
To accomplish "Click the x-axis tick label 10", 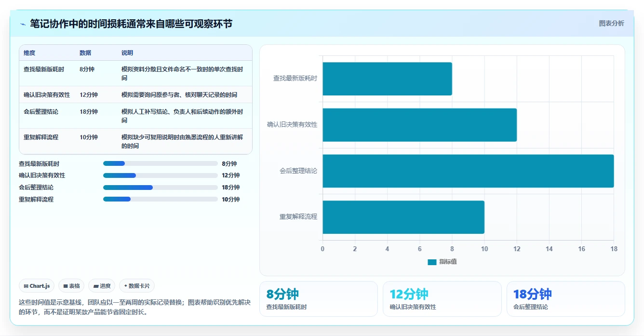I will click(x=484, y=249).
